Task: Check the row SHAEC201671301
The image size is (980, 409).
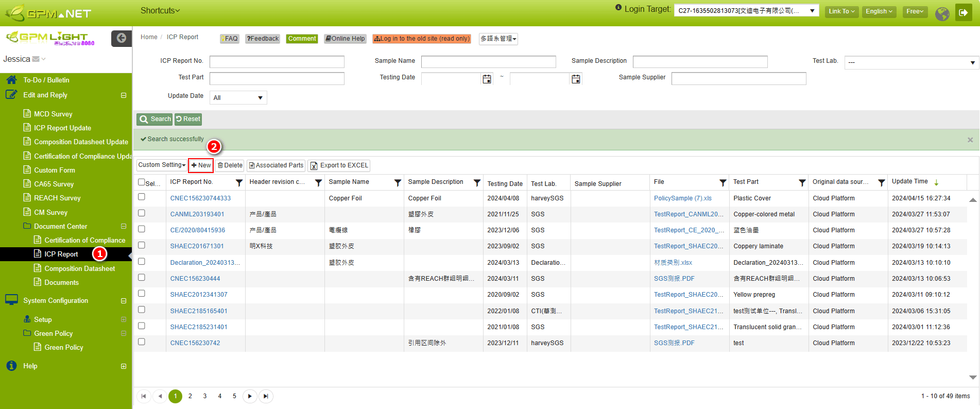Action: coord(142,245)
